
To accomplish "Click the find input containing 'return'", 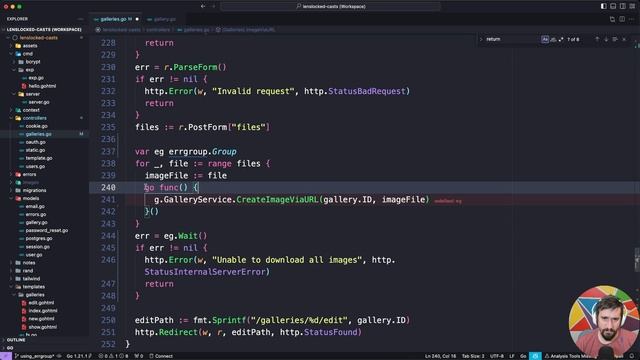I will 512,39.
